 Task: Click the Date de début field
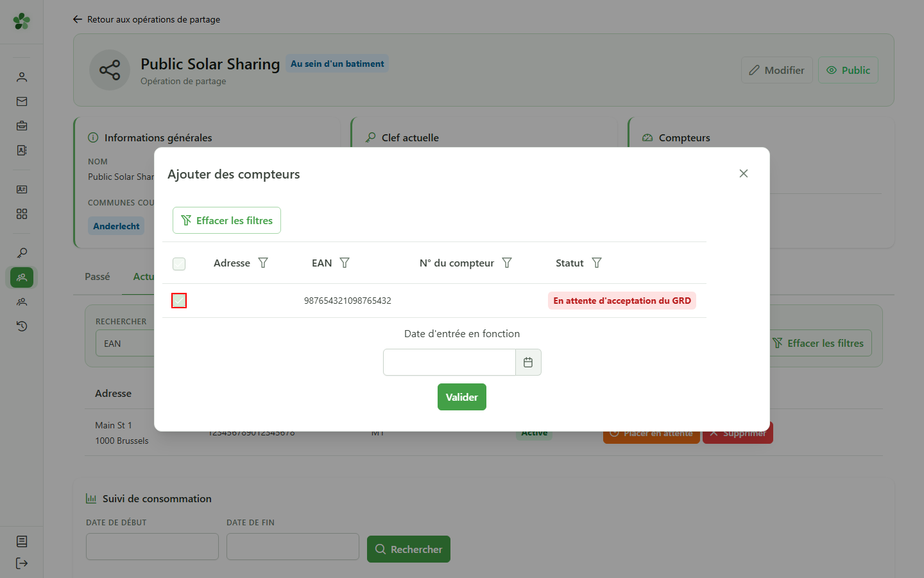[x=152, y=547]
